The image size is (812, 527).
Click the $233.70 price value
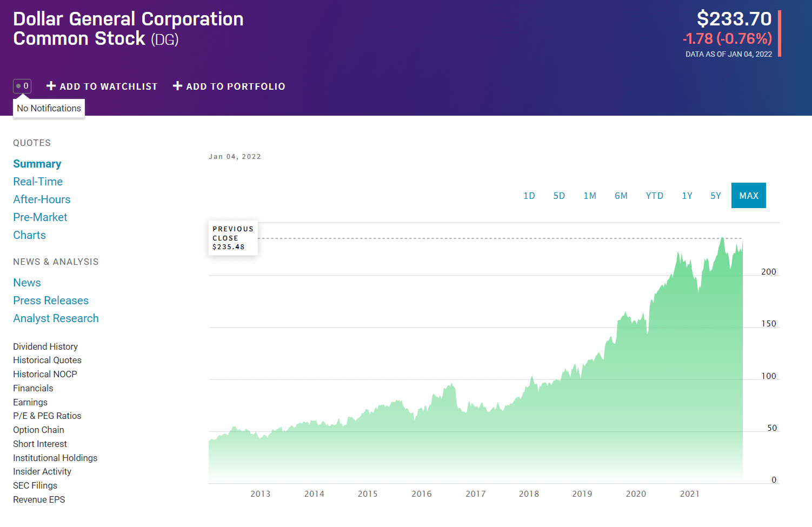pyautogui.click(x=734, y=19)
